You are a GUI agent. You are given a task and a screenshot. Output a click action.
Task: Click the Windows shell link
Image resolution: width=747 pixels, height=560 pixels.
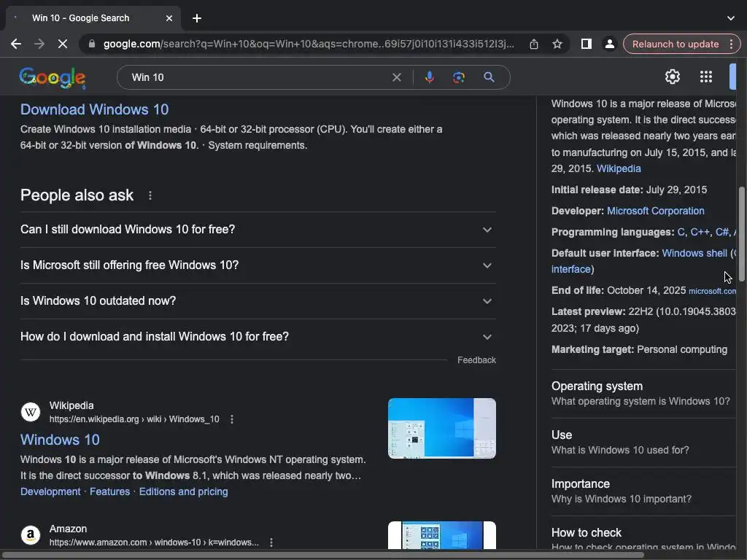tap(694, 253)
